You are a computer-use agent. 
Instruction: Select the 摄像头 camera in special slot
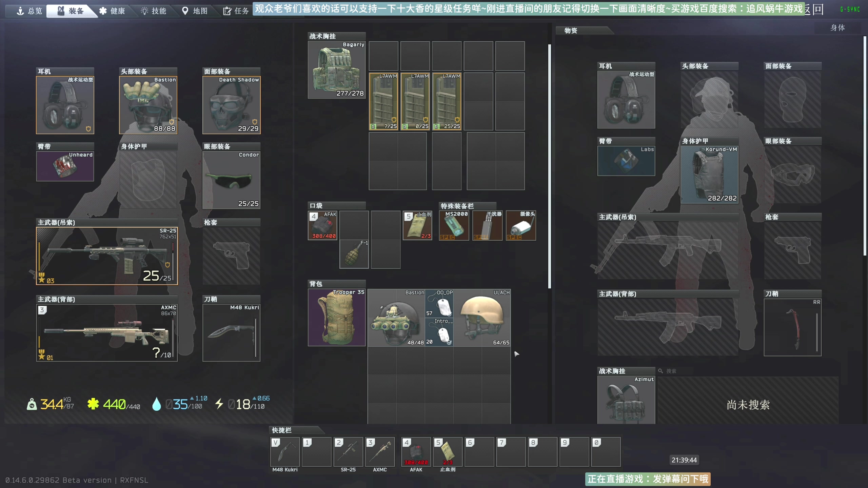[521, 225]
